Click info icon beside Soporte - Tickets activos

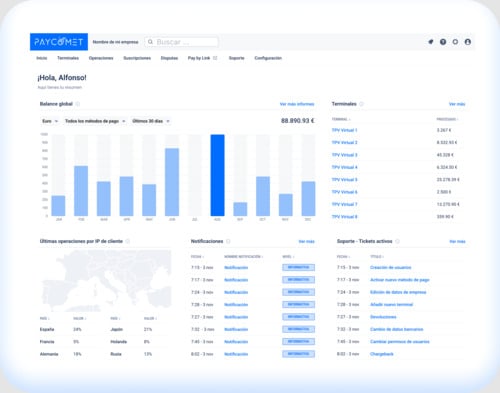pyautogui.click(x=397, y=241)
